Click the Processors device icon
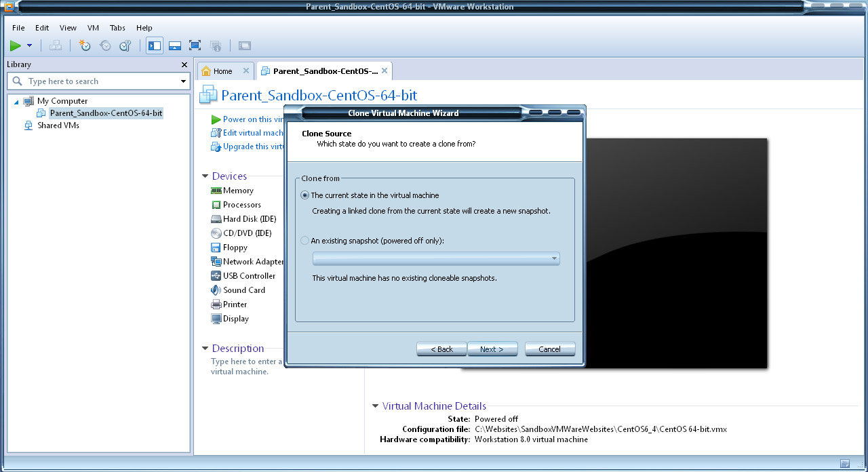Screen dimensions: 868x472 pyautogui.click(x=216, y=205)
